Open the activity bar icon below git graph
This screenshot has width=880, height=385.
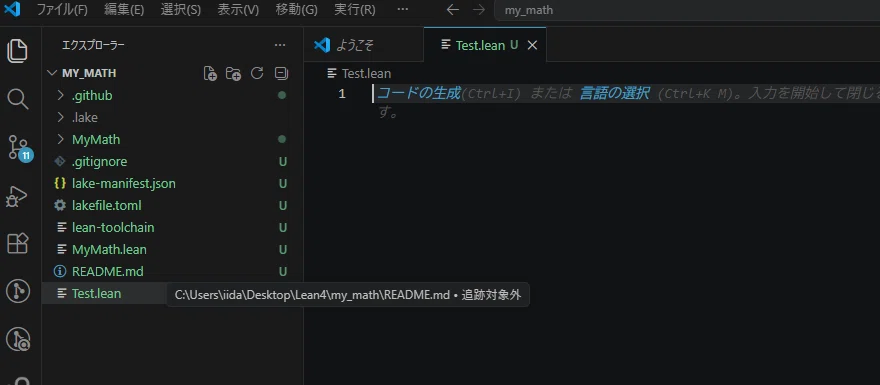(x=17, y=339)
